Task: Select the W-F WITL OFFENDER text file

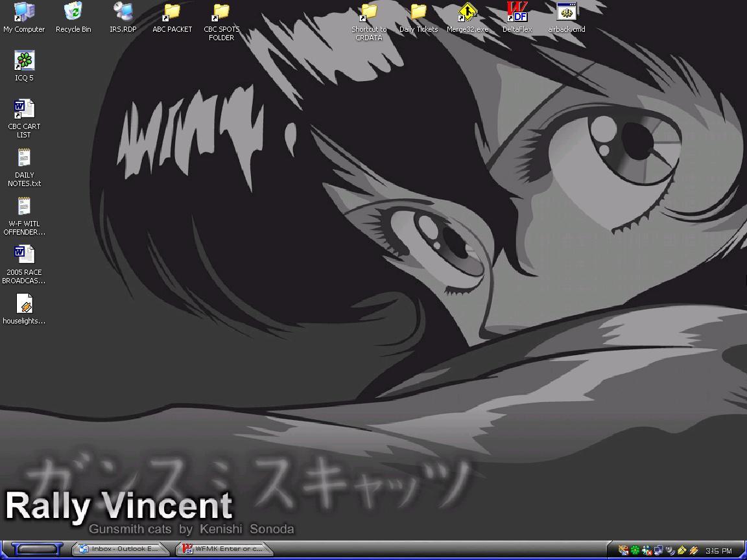Action: point(24,207)
